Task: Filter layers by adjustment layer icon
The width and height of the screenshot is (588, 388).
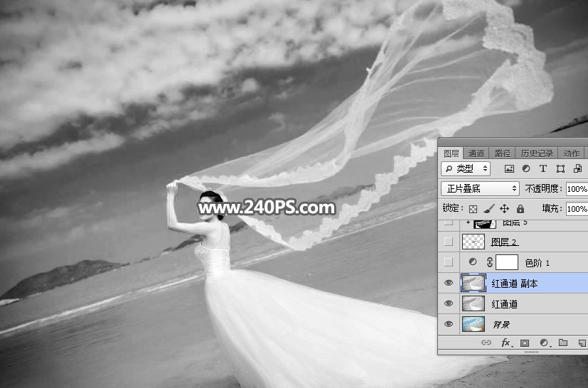Action: point(526,168)
